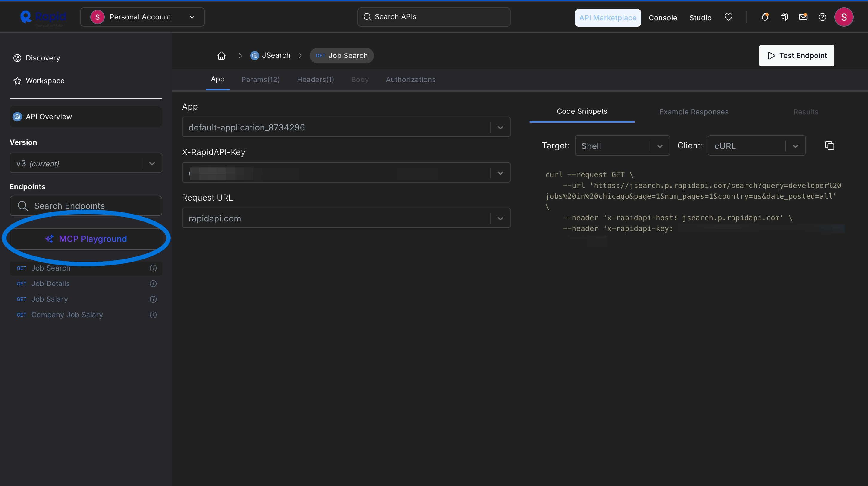This screenshot has height=486, width=868.
Task: Expand the Personal Account dropdown
Action: tap(142, 17)
